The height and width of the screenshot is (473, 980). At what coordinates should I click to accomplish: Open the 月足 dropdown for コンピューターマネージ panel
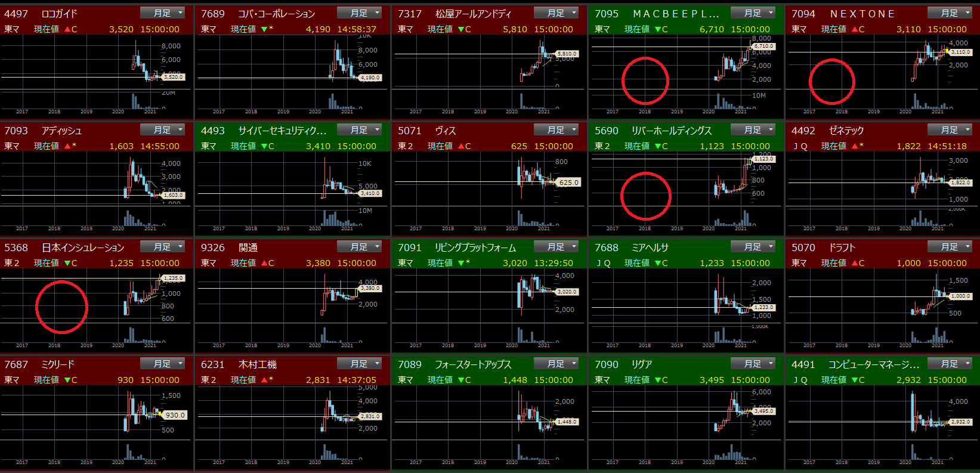tap(950, 364)
